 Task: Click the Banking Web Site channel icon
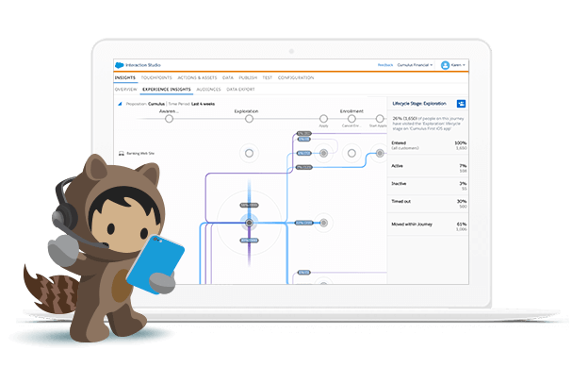[x=122, y=154]
